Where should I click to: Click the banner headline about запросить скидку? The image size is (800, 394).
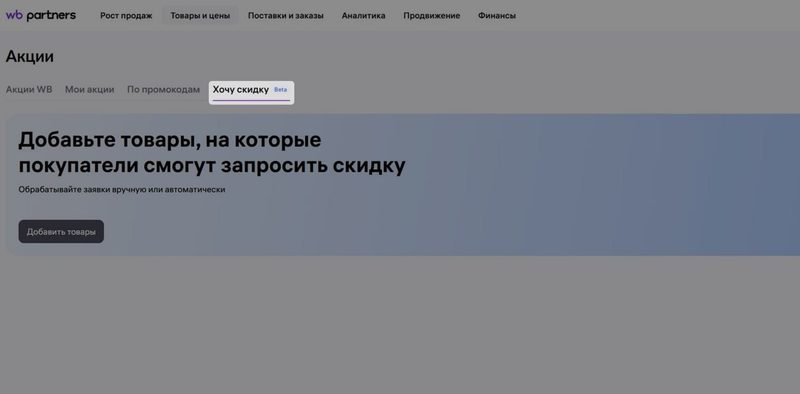[x=212, y=153]
